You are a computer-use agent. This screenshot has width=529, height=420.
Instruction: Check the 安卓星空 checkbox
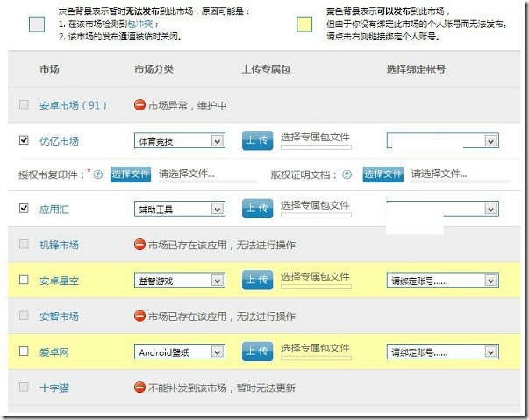point(24,280)
